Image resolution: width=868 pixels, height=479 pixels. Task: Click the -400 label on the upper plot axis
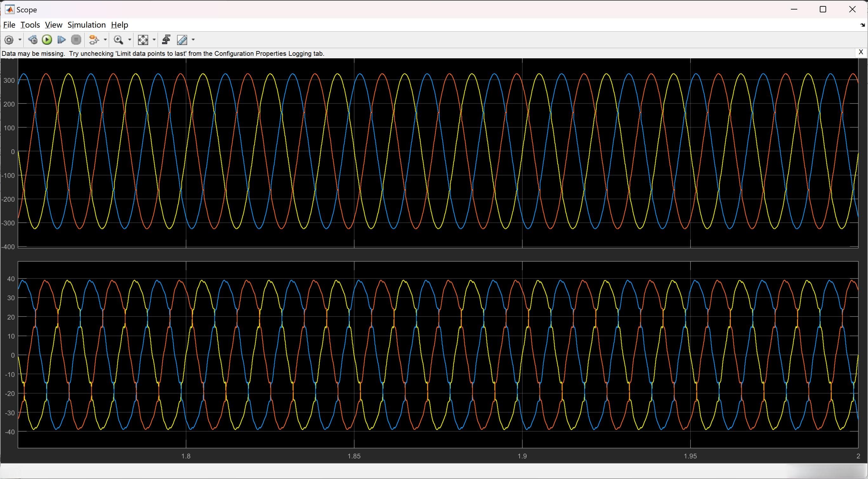tap(8, 247)
